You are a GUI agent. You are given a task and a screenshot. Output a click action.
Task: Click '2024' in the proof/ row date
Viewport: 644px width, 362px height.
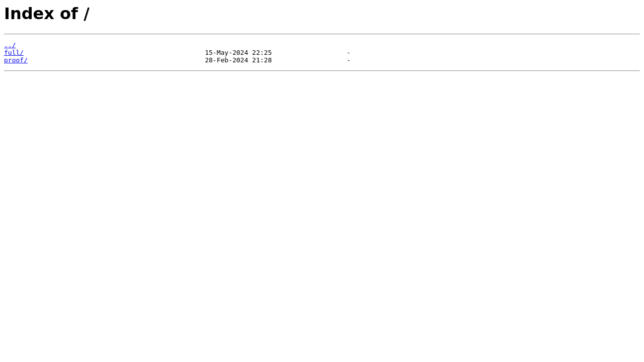coord(240,60)
